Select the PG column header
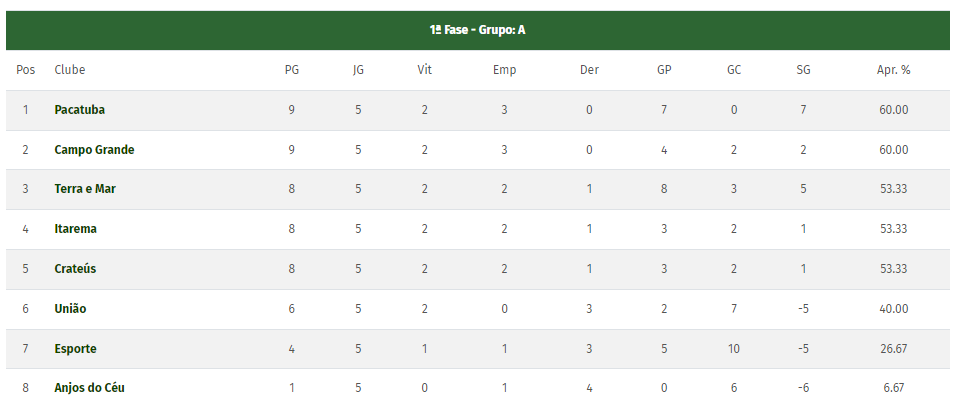Screen dimensions: 957x405 pos(292,70)
